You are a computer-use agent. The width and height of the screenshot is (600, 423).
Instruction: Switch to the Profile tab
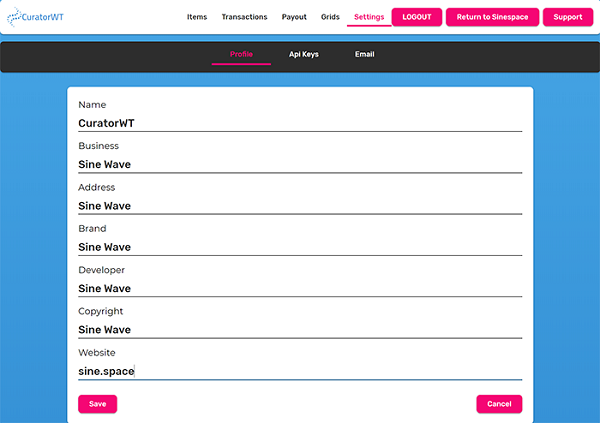point(241,54)
